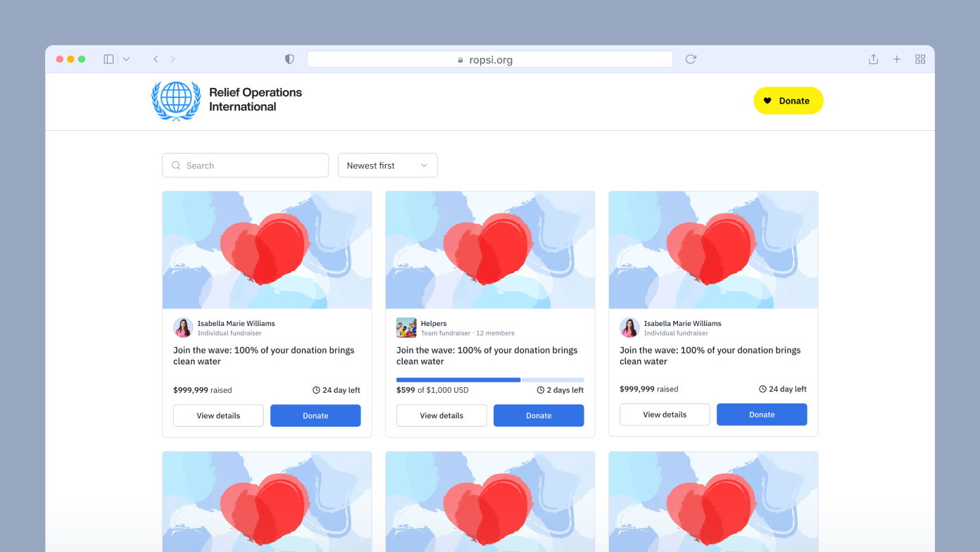Image resolution: width=980 pixels, height=552 pixels.
Task: Click the Helpers team name
Action: 434,324
